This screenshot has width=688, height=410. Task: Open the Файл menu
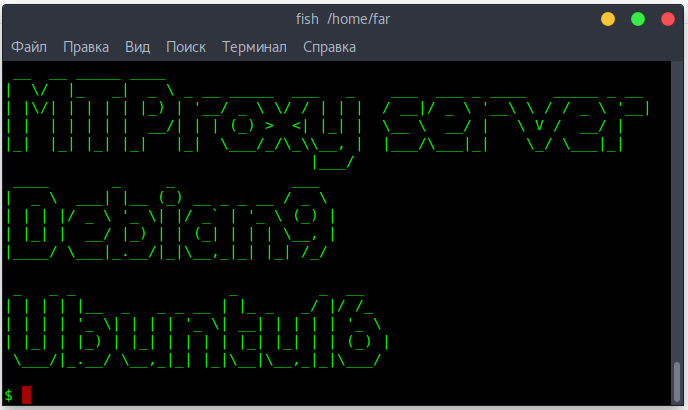29,47
